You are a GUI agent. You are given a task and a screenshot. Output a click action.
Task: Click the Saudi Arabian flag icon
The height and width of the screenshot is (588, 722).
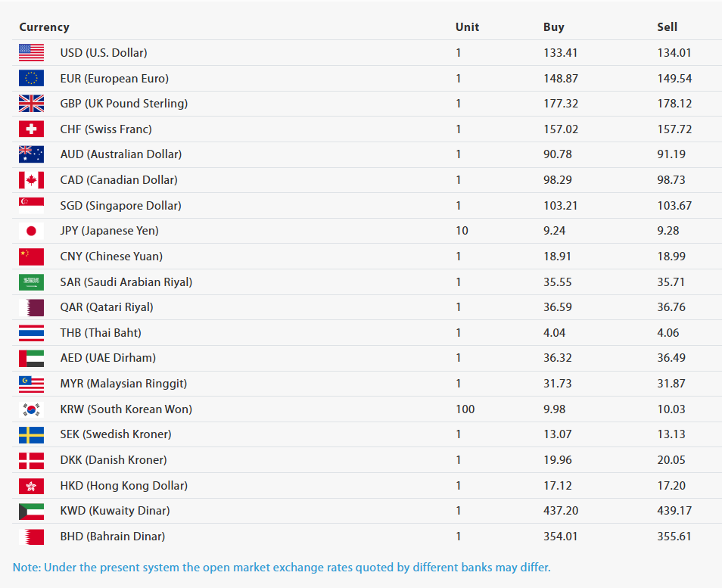pyautogui.click(x=31, y=282)
